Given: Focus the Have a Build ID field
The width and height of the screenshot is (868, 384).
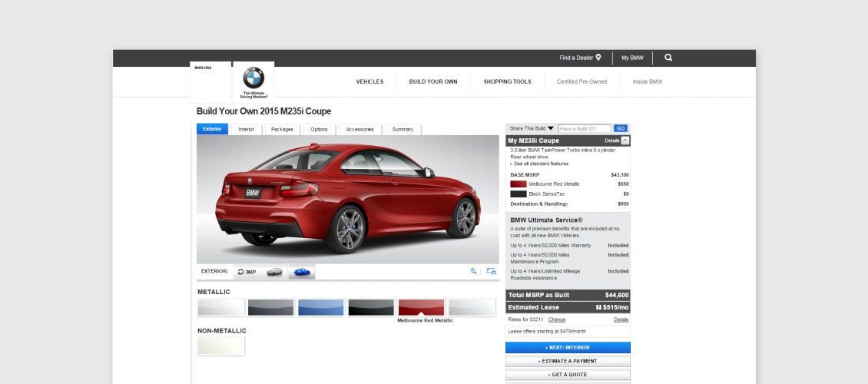Looking at the screenshot, I should 585,128.
